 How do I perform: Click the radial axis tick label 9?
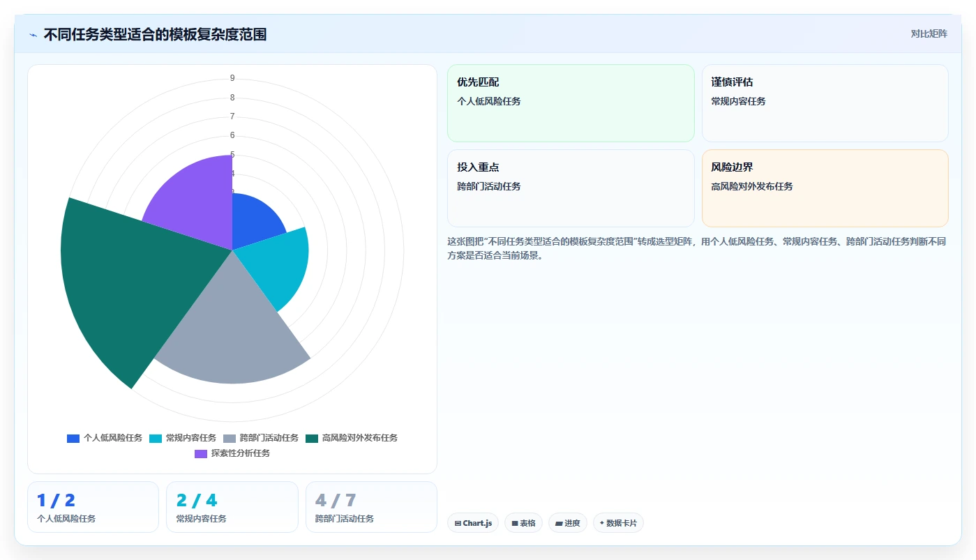(x=232, y=78)
